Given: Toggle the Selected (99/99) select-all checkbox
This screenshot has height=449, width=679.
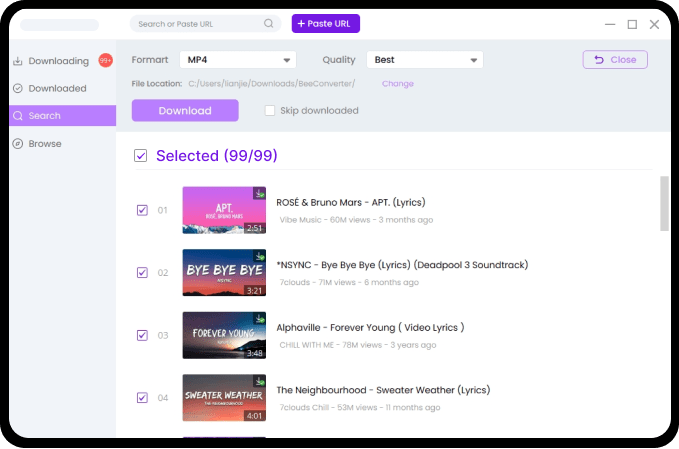Looking at the screenshot, I should tap(140, 155).
